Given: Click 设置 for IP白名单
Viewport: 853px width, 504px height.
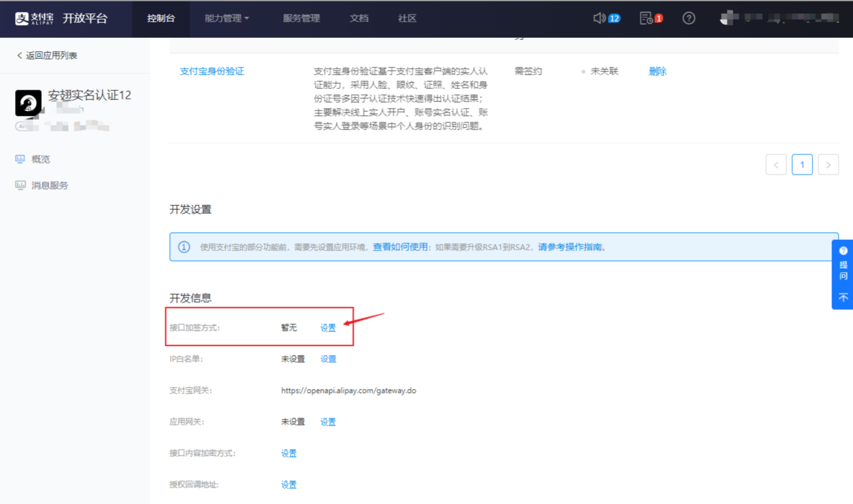Looking at the screenshot, I should tap(328, 359).
